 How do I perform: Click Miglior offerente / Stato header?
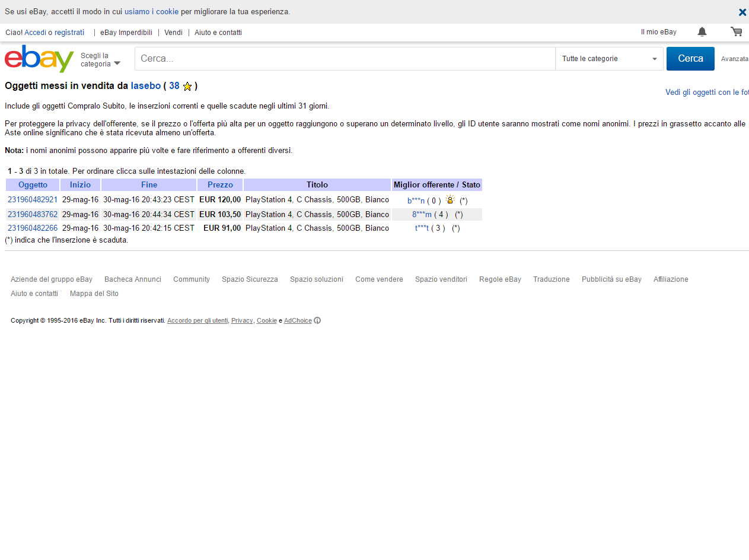pyautogui.click(x=437, y=185)
